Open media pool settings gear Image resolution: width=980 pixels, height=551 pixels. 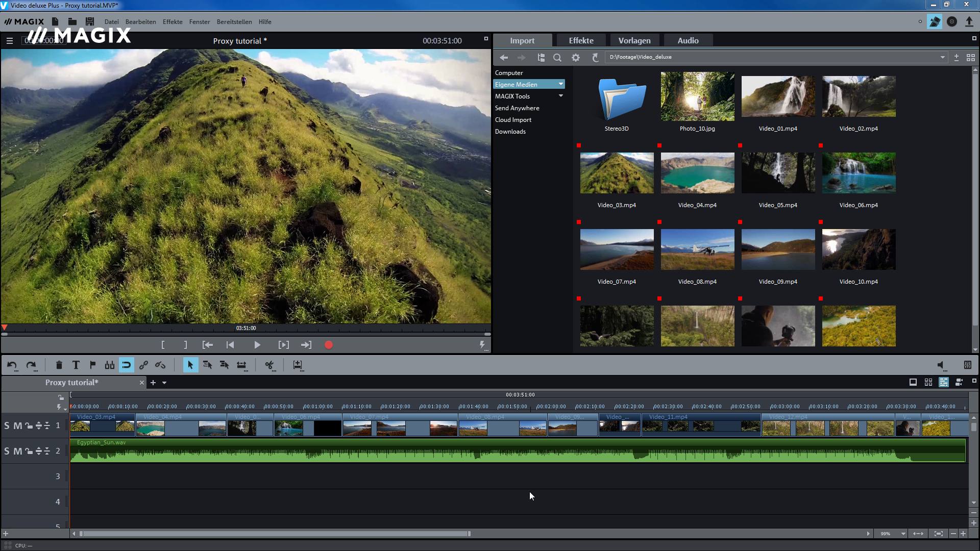[576, 58]
